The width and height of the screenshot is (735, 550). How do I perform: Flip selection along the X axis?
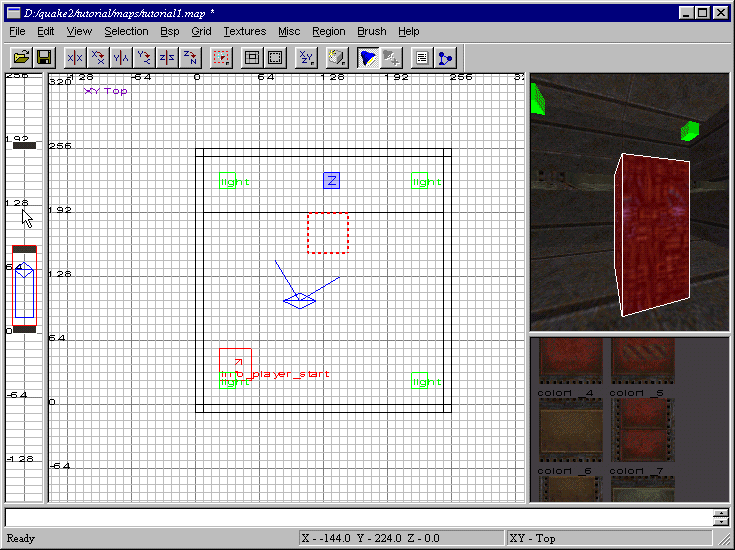[x=75, y=58]
